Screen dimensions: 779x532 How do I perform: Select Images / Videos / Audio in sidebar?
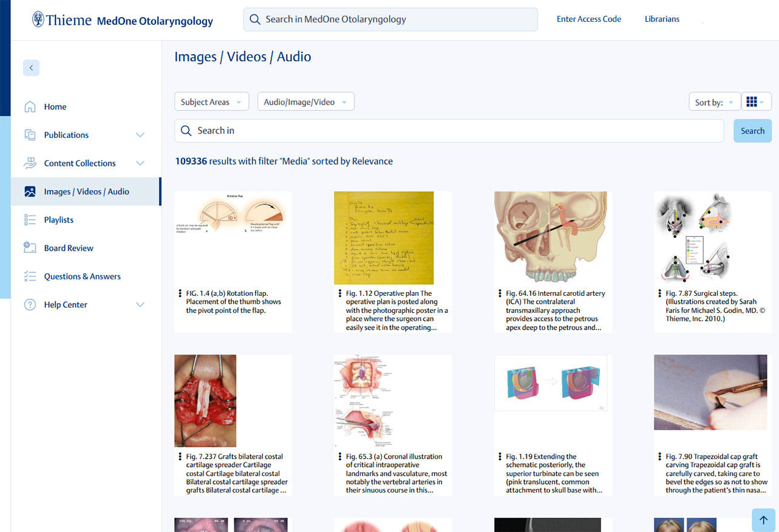(x=86, y=191)
